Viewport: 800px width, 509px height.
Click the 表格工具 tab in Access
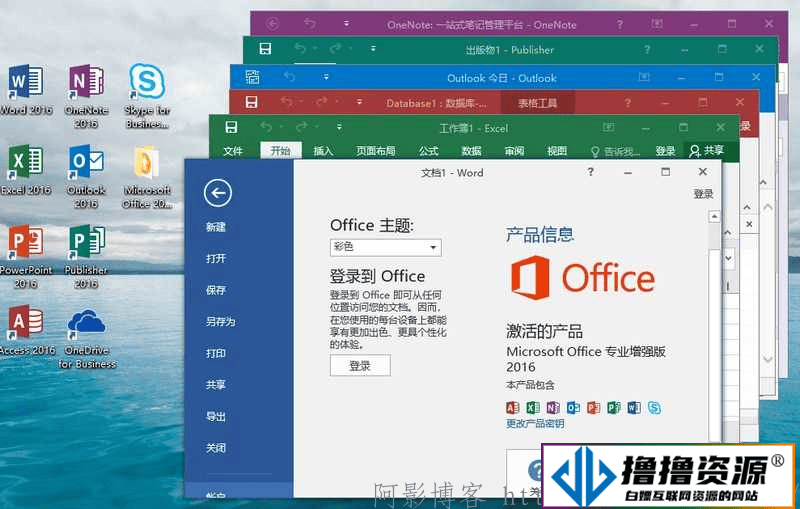538,104
